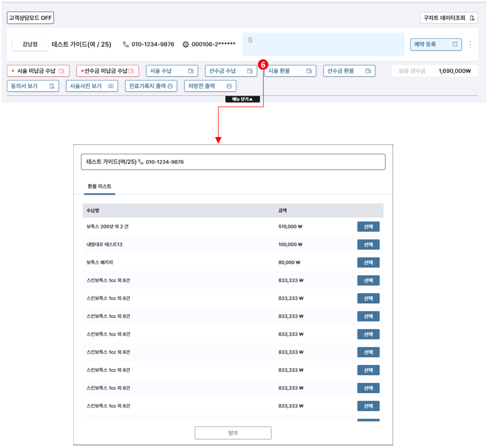Select the 강남점 branch label
Screen dimensions: 489x448
pos(30,44)
